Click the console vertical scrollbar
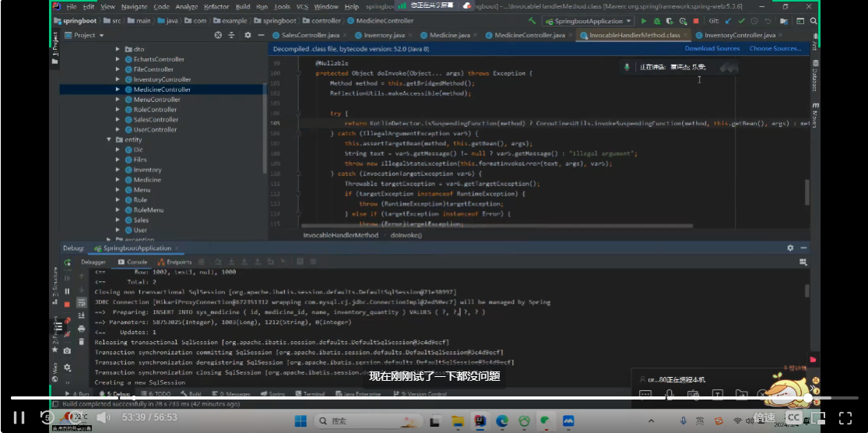Viewport: 868px width, 433px height. 807,290
